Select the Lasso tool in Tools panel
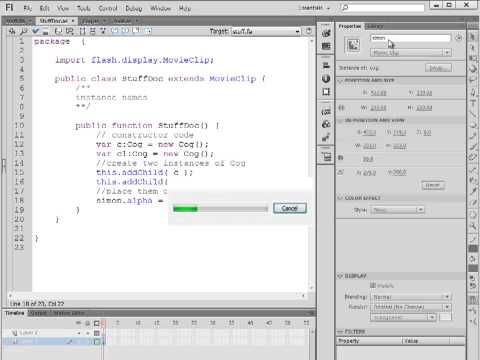Screen dimensions: 480x360 coord(472,79)
